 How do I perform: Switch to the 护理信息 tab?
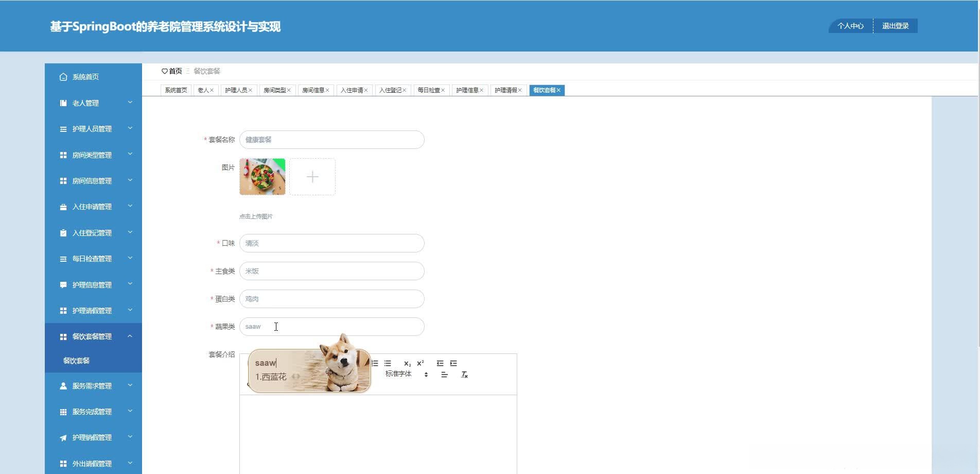tap(467, 90)
